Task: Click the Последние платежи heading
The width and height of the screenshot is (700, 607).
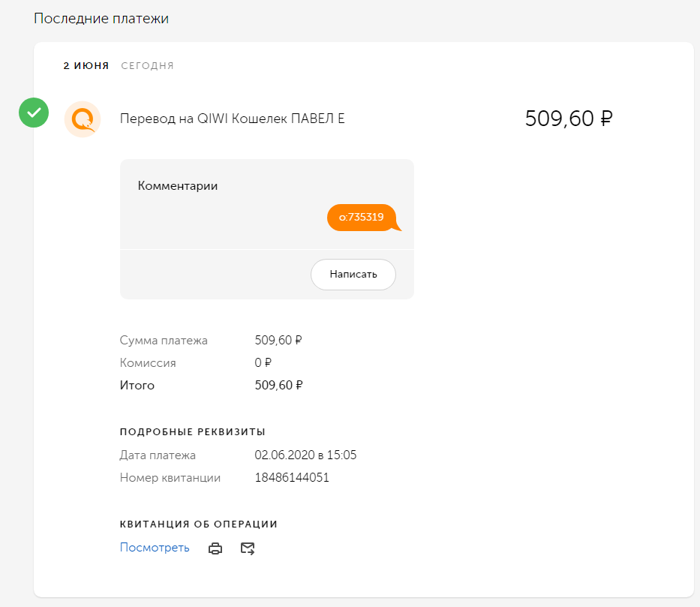Action: pyautogui.click(x=101, y=19)
